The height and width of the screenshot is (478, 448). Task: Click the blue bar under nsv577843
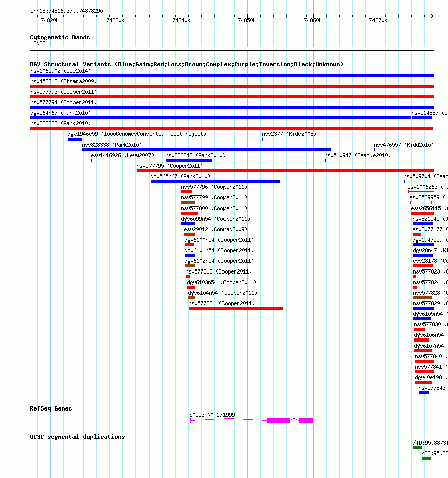click(x=424, y=393)
